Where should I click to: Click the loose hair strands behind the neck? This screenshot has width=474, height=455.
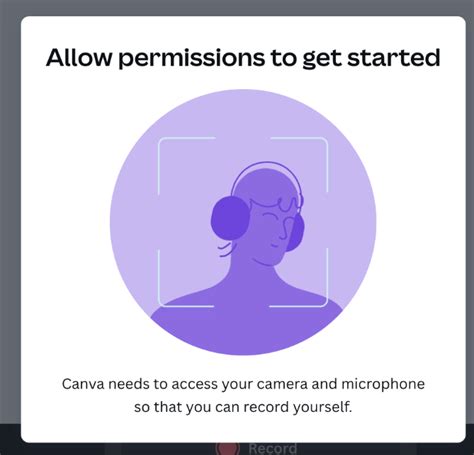[225, 249]
